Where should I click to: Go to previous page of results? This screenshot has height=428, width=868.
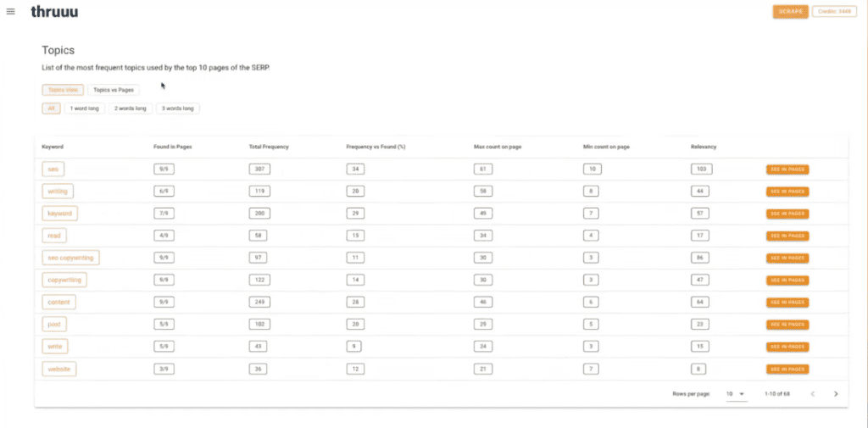pos(813,394)
